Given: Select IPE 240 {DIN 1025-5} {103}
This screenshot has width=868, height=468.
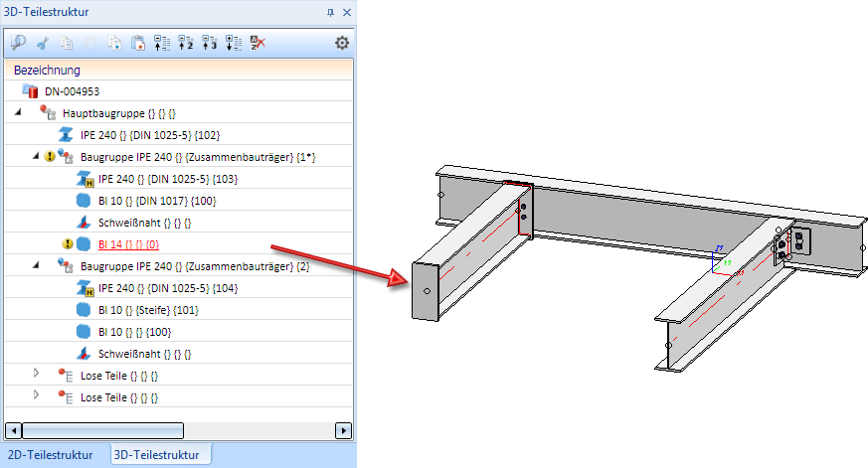Looking at the screenshot, I should point(168,179).
